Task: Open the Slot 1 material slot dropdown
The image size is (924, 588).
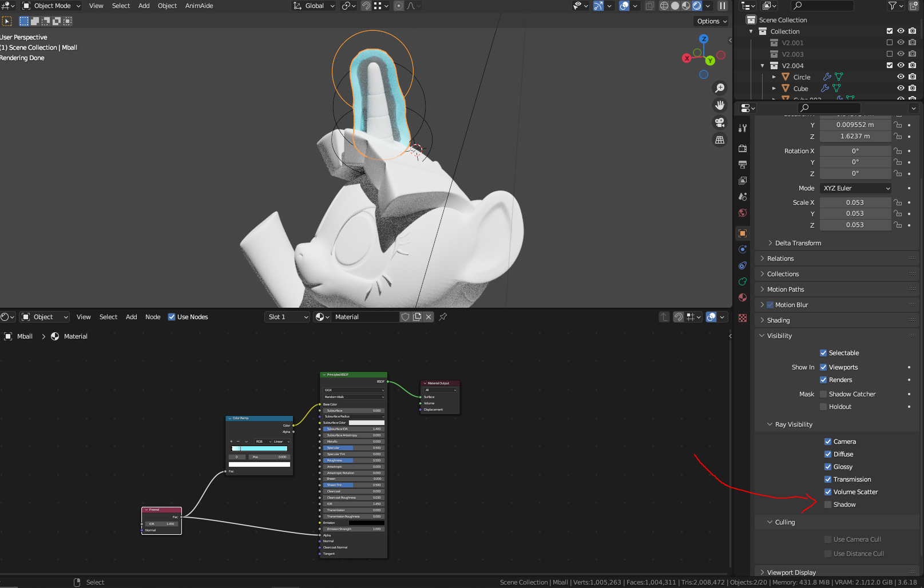Action: 287,317
